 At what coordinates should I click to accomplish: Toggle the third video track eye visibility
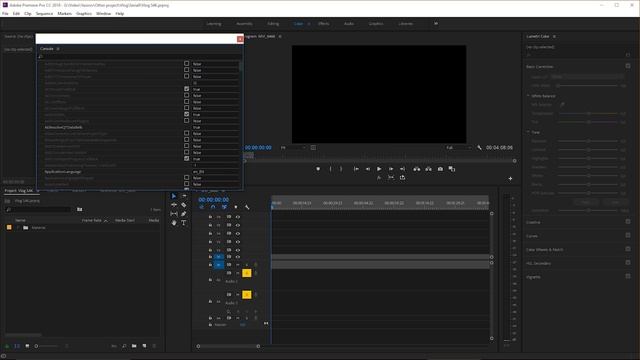point(238,234)
